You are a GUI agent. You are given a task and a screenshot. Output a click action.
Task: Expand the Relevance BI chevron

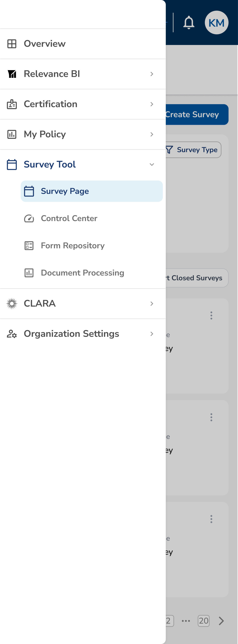coord(152,74)
